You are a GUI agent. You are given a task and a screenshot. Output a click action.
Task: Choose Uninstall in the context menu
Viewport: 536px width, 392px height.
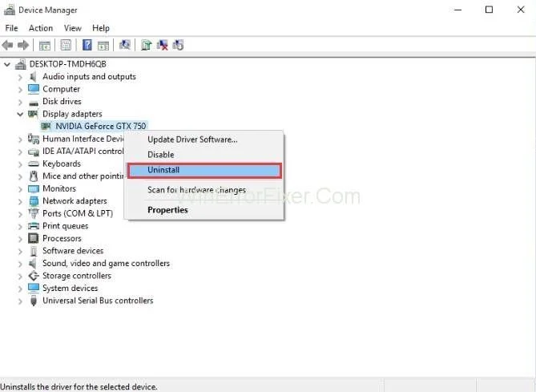(x=204, y=170)
